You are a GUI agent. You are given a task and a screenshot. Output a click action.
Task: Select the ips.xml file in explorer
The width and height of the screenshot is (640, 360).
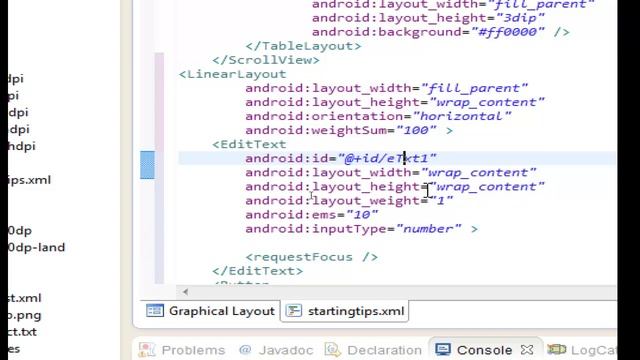[29, 180]
